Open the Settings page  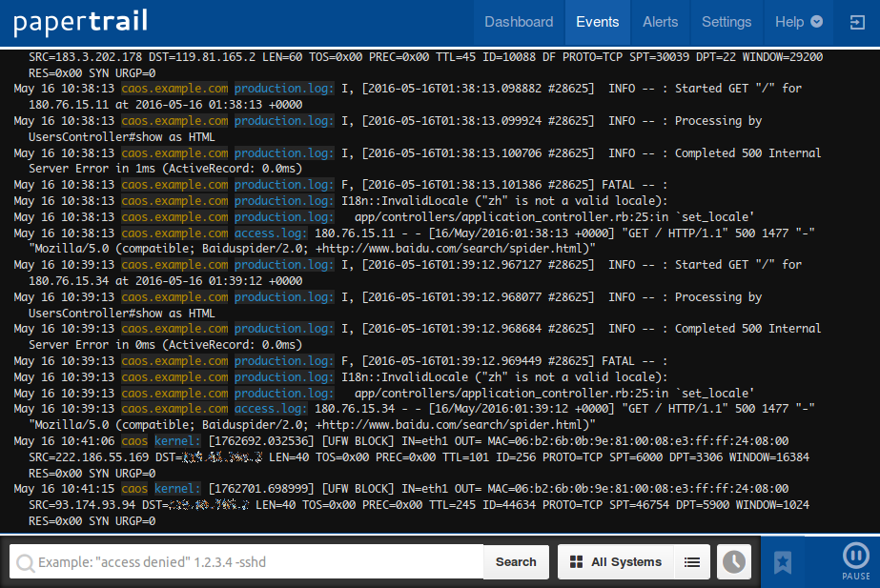pos(727,22)
